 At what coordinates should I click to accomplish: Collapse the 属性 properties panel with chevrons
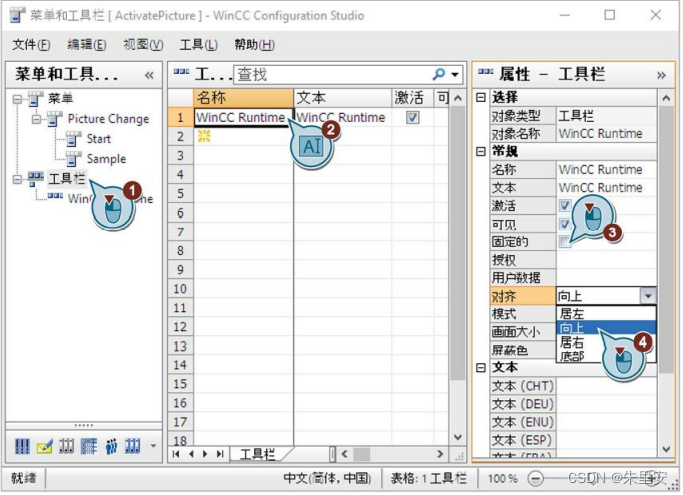pyautogui.click(x=661, y=75)
